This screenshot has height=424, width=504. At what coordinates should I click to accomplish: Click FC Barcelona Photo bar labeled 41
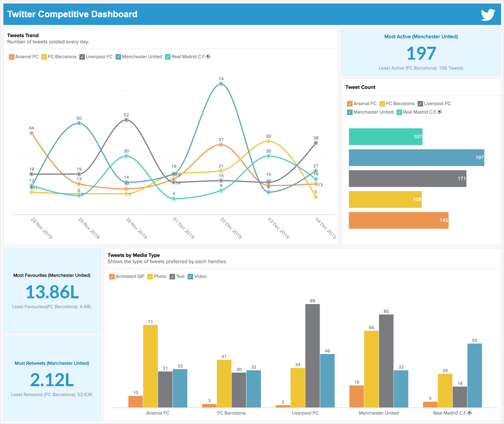(x=224, y=384)
